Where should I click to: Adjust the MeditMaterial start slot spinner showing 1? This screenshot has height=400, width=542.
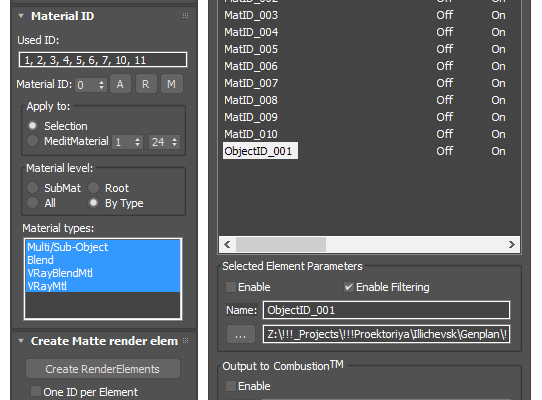127,142
